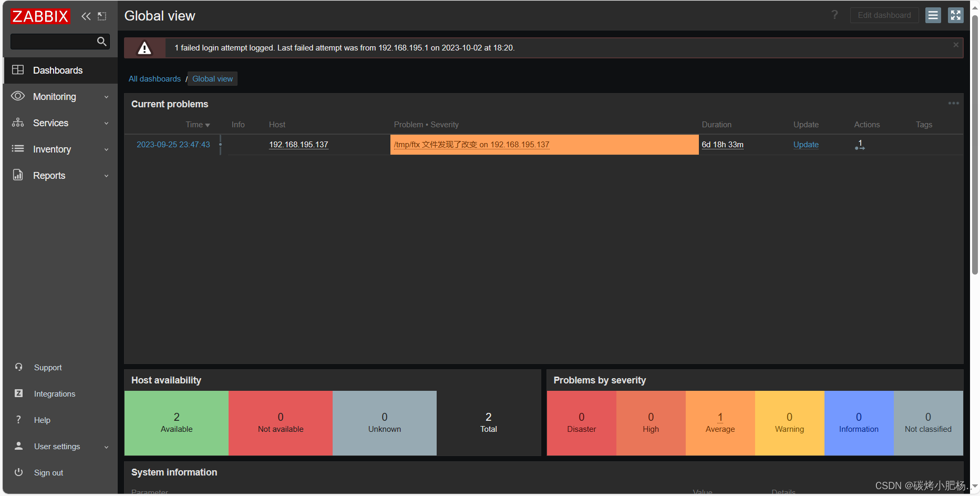Click the Dashboards grid icon
This screenshot has height=496, width=980.
(18, 70)
